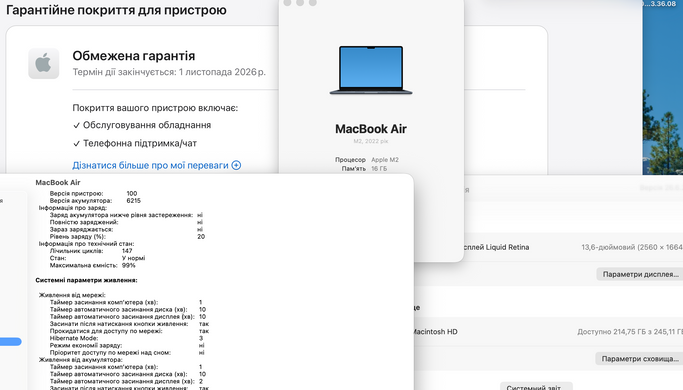Select "Пріоритет доступу по мережі над сном" row
Image resolution: width=683 pixels, height=390 pixels.
click(127, 353)
